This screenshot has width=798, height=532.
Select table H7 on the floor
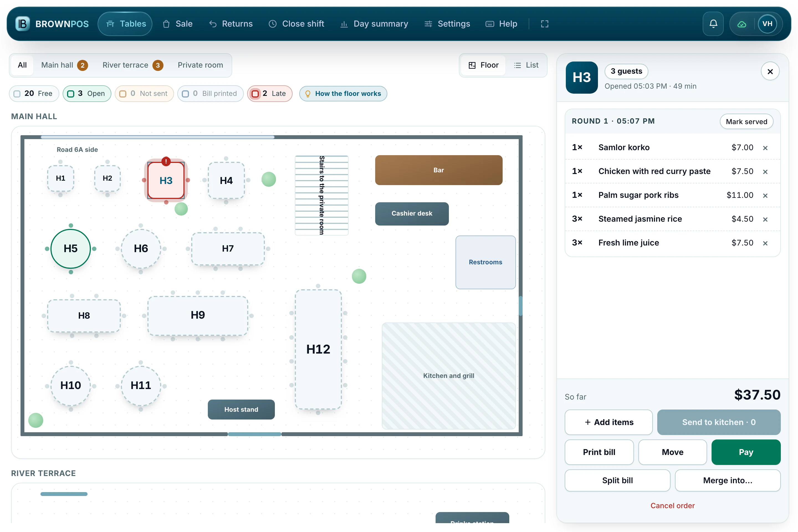228,249
